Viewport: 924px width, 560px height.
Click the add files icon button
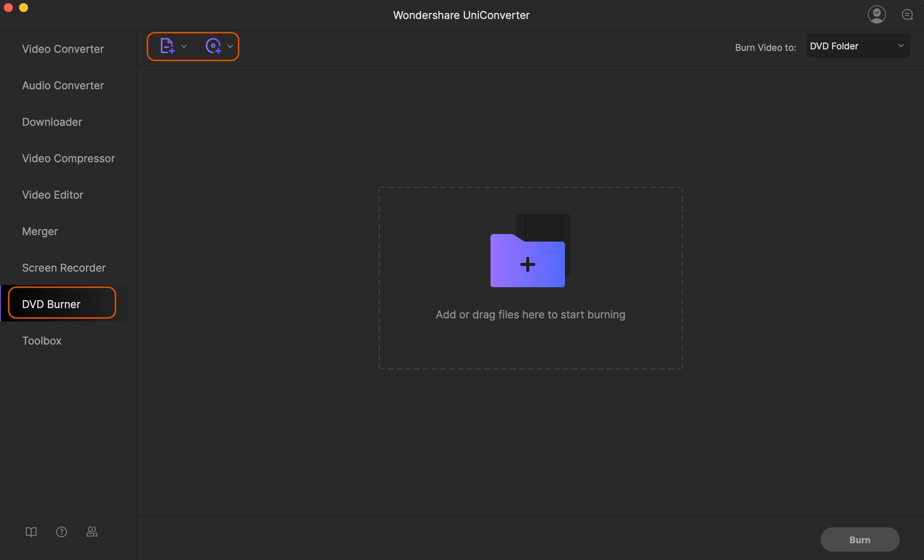(x=166, y=46)
